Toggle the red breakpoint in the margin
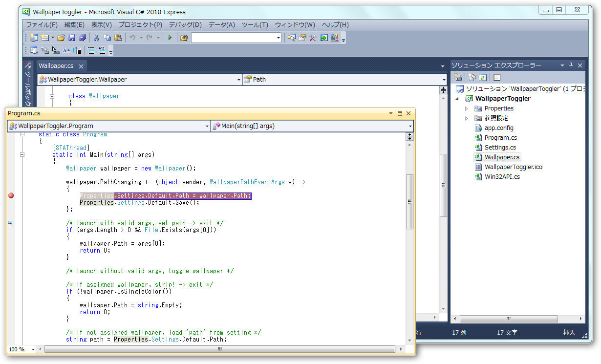 [11, 195]
